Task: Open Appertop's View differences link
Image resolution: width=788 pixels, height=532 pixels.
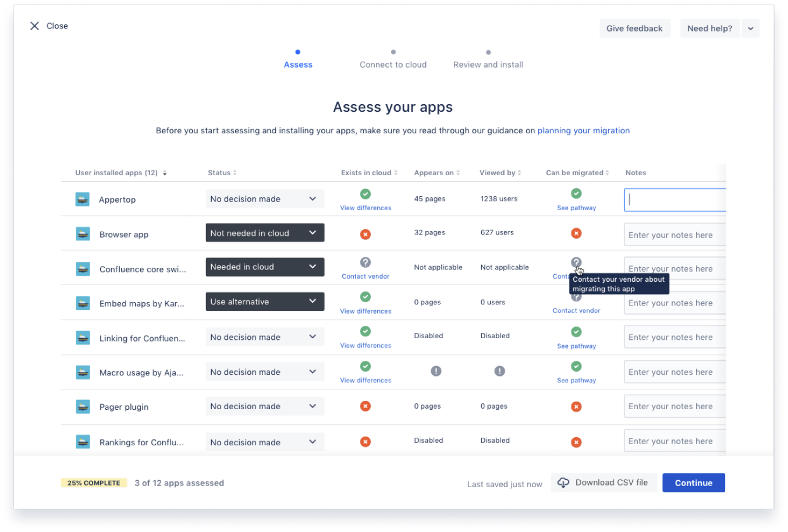Action: click(x=365, y=208)
